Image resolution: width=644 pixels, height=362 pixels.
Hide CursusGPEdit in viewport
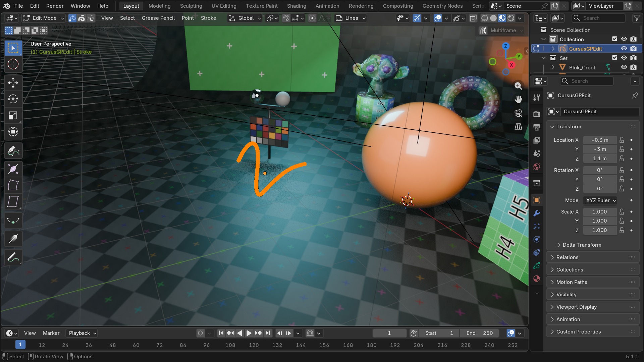click(x=624, y=49)
